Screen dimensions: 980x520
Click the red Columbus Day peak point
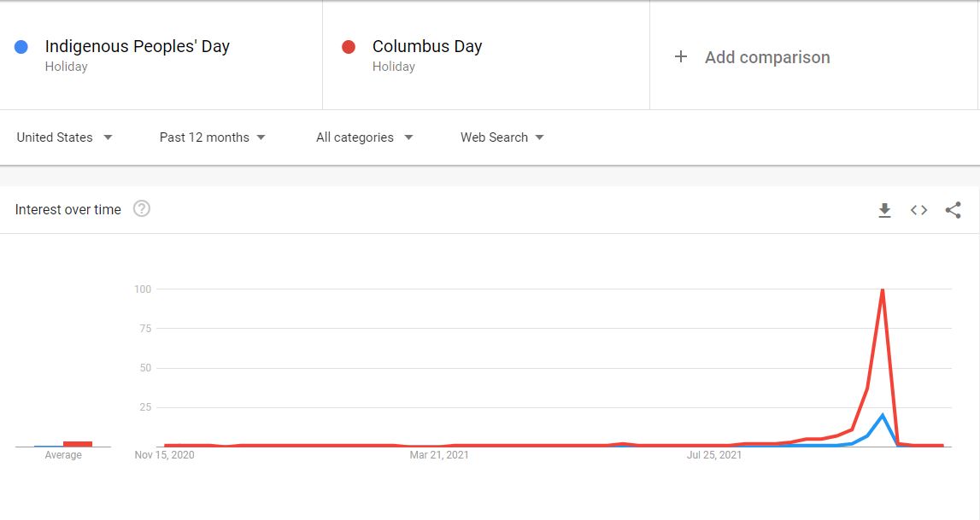882,289
